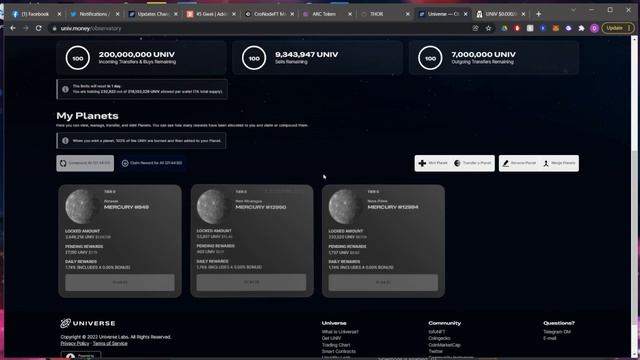The image size is (640, 360).
Task: Click the action button on Mercury #12990 card
Action: (x=251, y=282)
